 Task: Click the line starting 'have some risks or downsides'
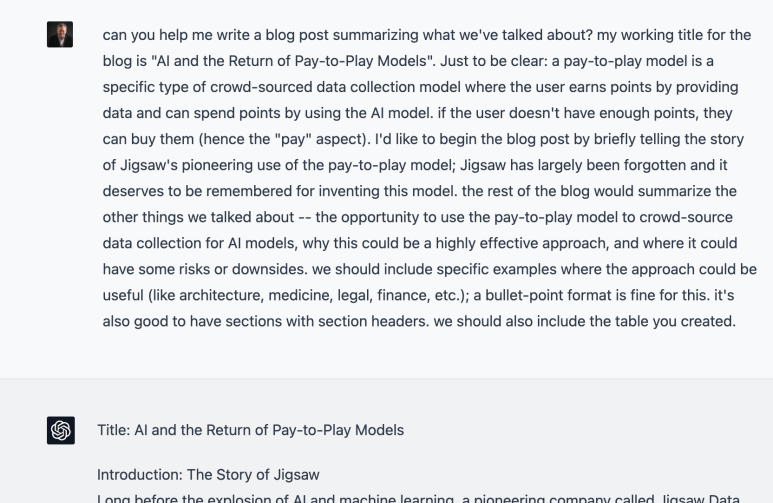[x=429, y=269]
